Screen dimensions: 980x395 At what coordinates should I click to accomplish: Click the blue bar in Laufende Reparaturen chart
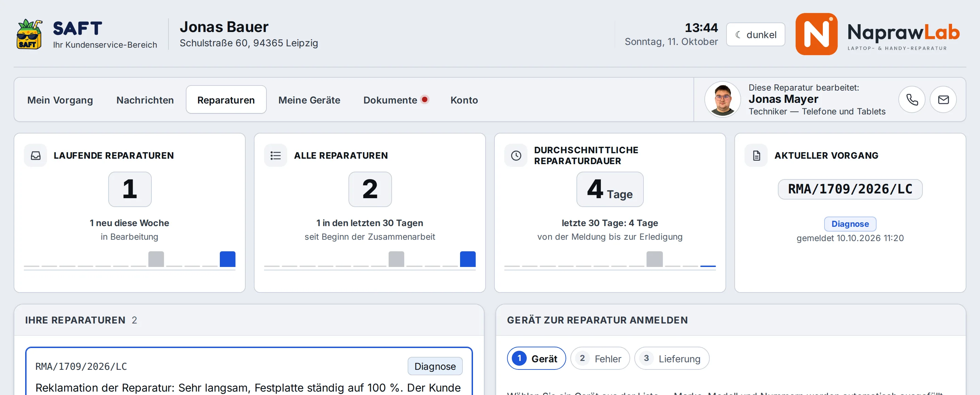228,259
